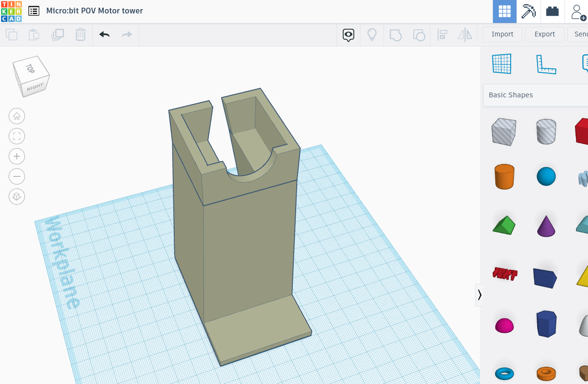Image resolution: width=588 pixels, height=384 pixels.
Task: Open the Blocks pickaxe mode
Action: (x=528, y=12)
